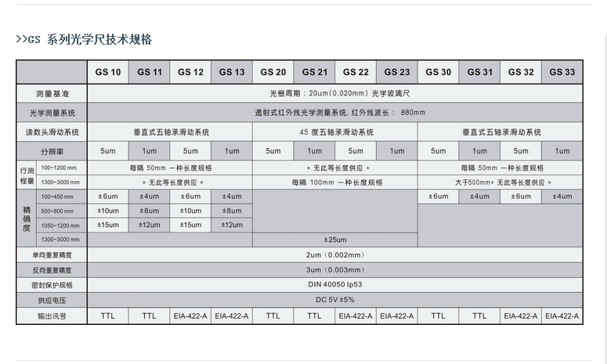Click '光栅周期：20um(0.020mm) 光学玻璃尺' cell

coord(335,93)
